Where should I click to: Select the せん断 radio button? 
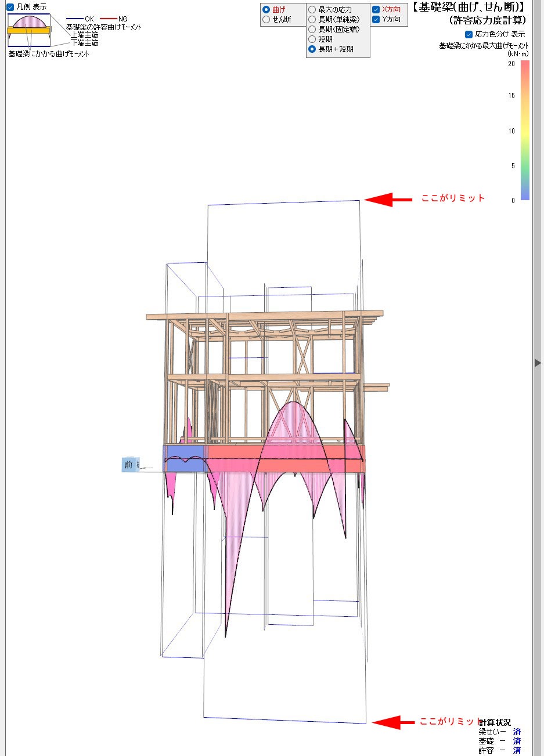pos(266,19)
